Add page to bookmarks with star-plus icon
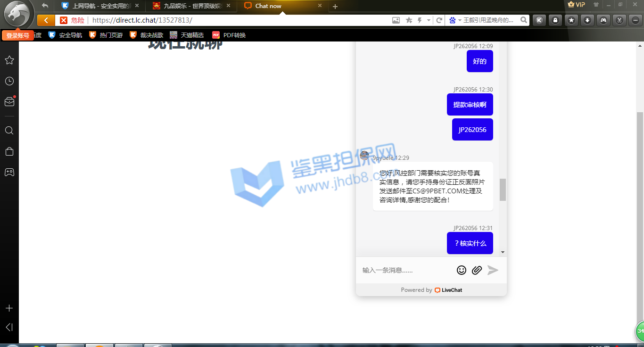This screenshot has width=644, height=347. (409, 20)
